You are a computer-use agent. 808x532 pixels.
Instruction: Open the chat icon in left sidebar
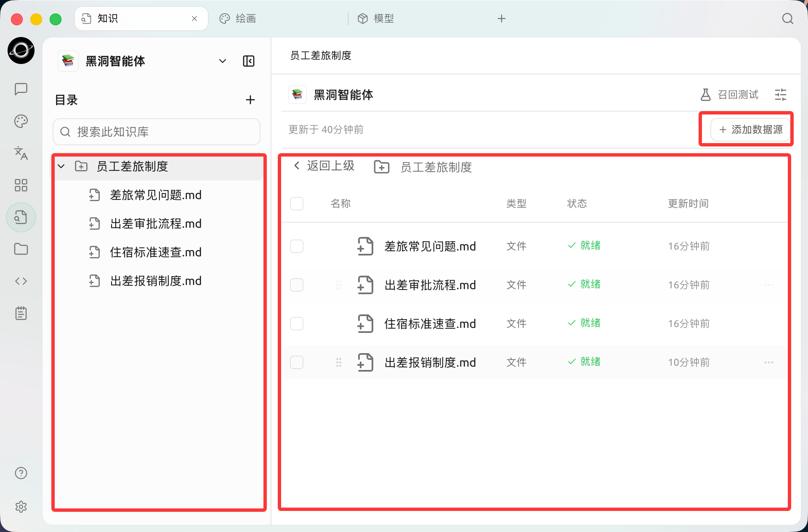pyautogui.click(x=21, y=89)
